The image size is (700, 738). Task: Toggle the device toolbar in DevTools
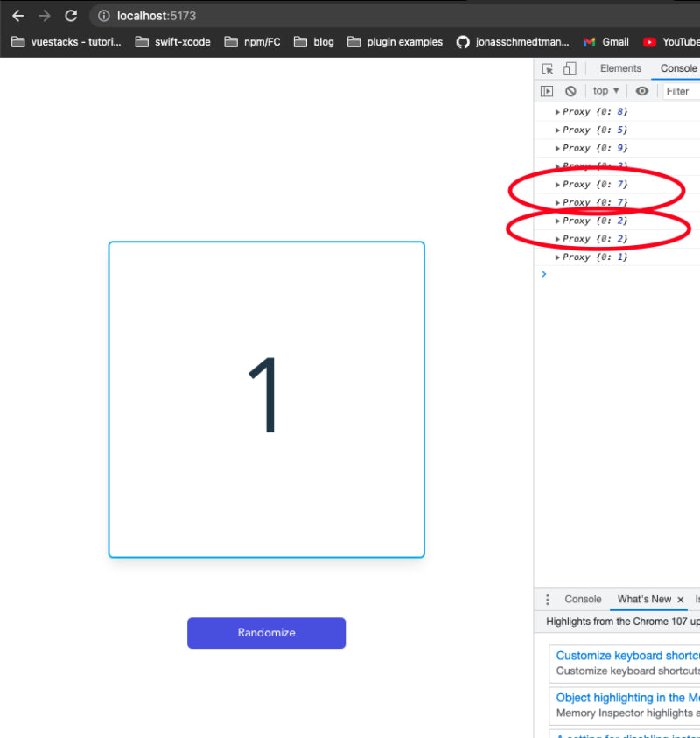click(570, 68)
